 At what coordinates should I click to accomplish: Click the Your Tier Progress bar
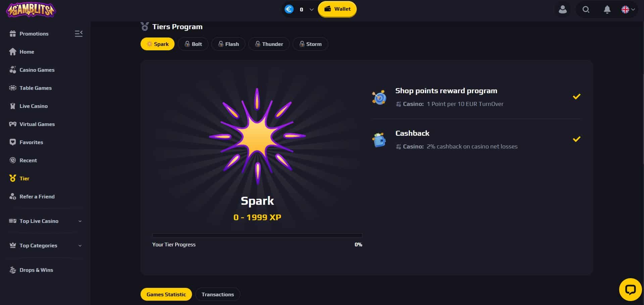click(257, 235)
